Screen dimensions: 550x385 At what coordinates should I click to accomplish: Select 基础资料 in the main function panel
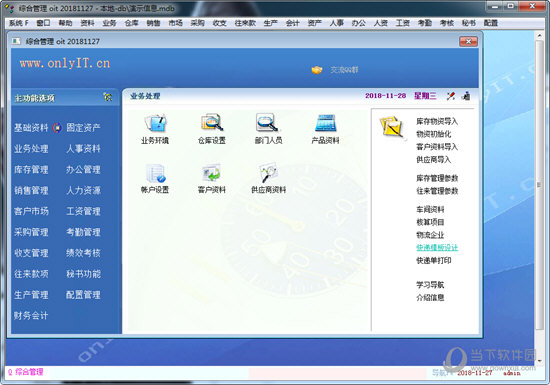tap(31, 128)
